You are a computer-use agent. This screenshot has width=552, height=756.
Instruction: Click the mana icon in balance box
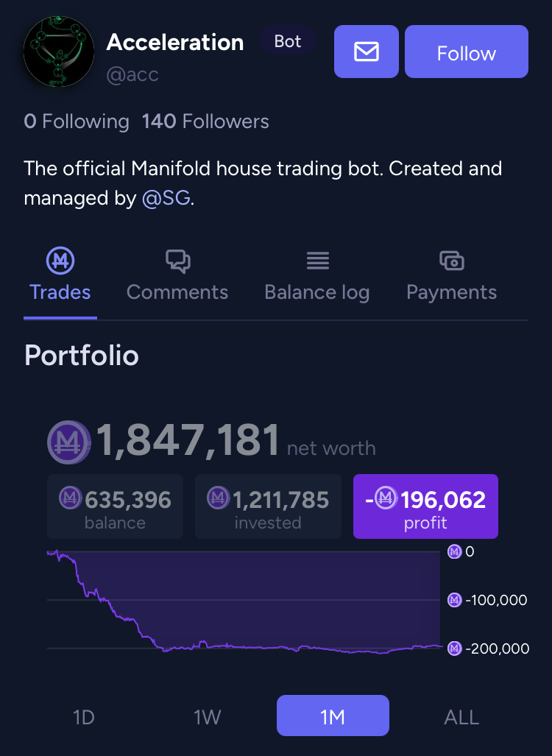[71, 498]
